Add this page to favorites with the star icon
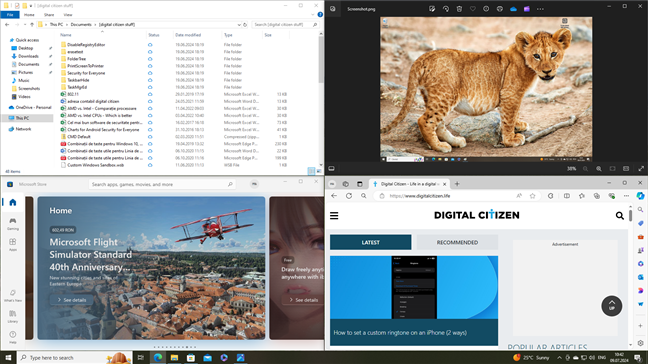This screenshot has width=648, height=364. (x=532, y=196)
